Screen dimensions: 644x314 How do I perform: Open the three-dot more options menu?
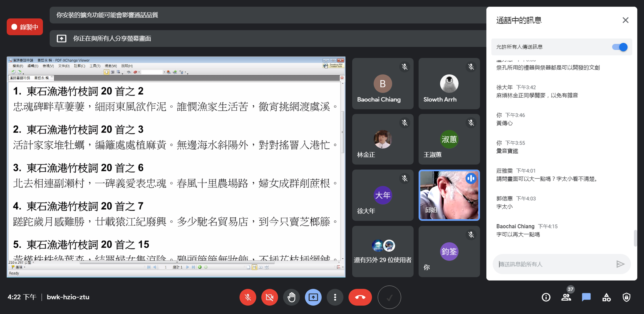click(335, 297)
